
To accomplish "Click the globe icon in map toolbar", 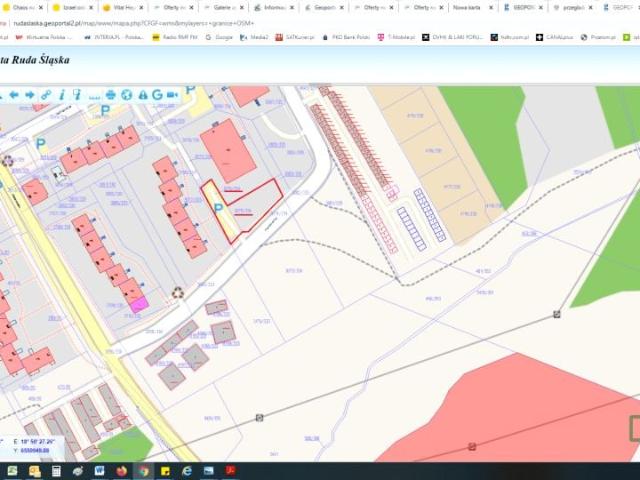I will click(127, 95).
